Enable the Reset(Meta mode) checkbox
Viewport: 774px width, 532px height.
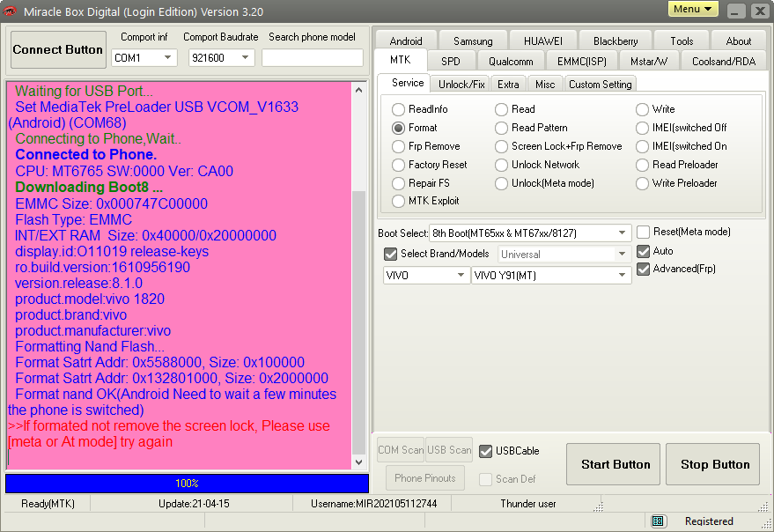[643, 233]
